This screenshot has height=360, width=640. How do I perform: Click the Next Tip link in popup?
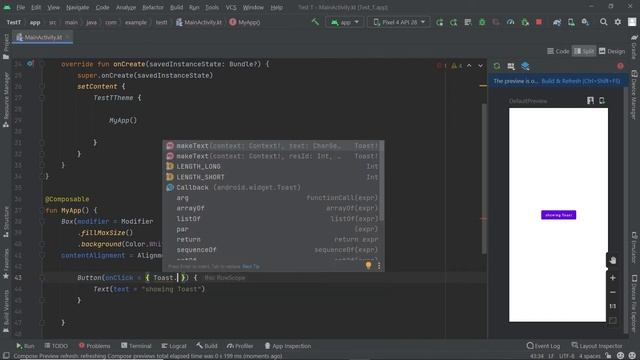tap(251, 267)
